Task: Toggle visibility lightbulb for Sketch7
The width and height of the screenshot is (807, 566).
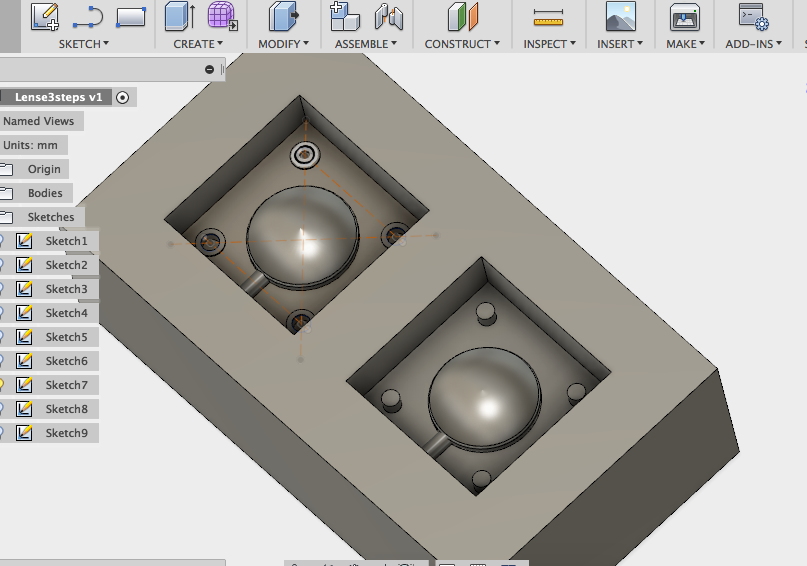Action: [2, 385]
